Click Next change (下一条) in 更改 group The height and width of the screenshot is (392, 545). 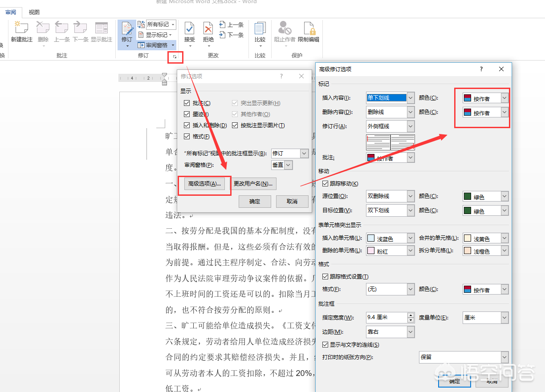click(231, 35)
